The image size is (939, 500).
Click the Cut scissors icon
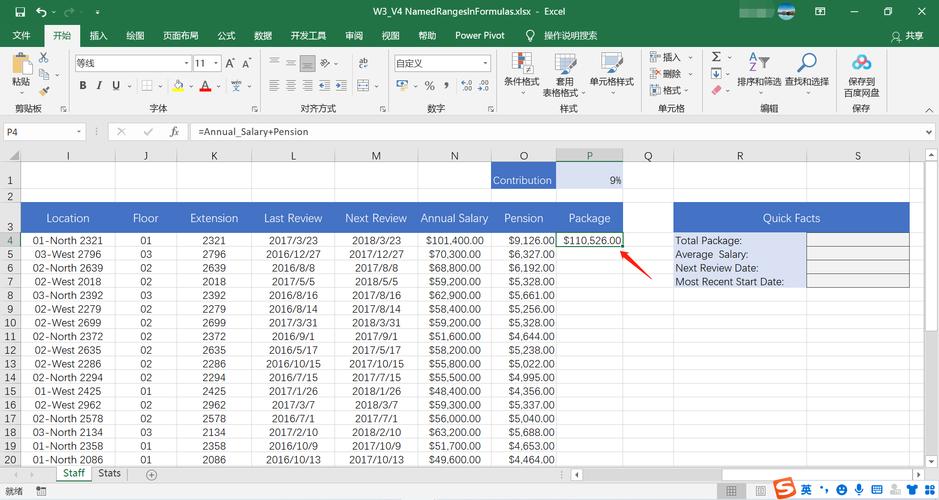[x=43, y=57]
